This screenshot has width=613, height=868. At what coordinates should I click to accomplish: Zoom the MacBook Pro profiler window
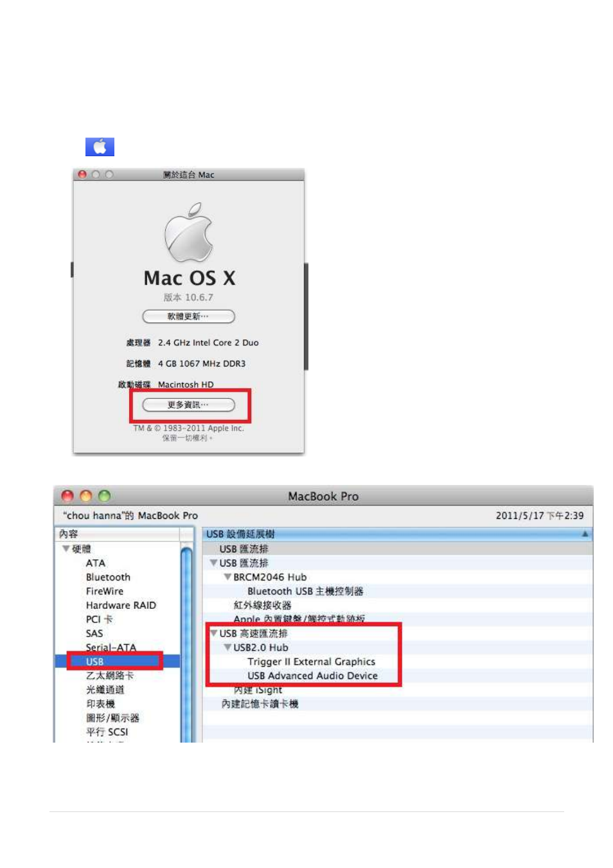pos(105,496)
